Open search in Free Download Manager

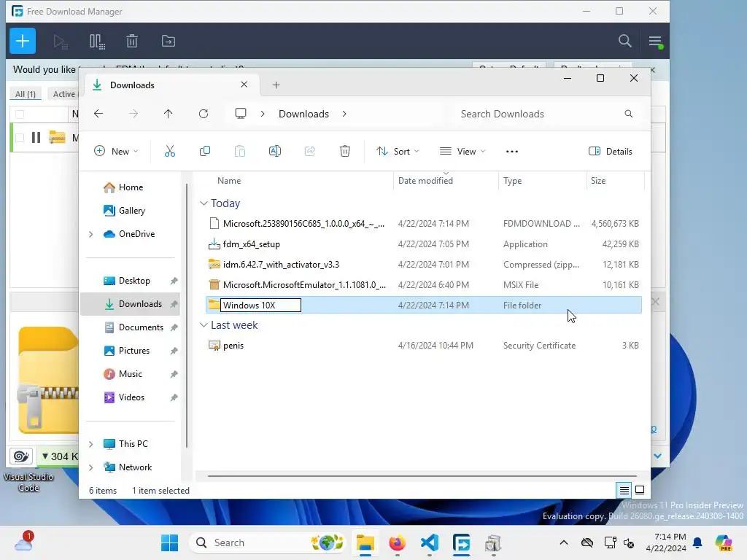coord(624,41)
